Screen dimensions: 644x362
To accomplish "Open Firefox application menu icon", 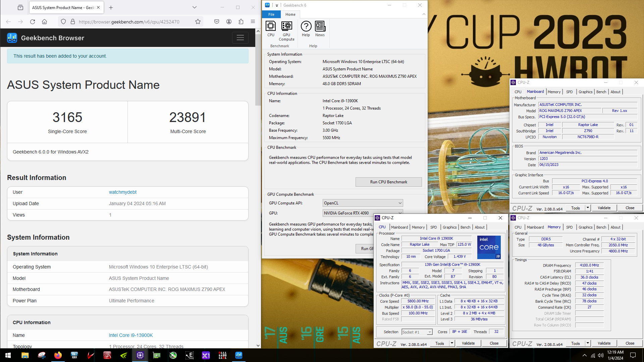I will (253, 22).
